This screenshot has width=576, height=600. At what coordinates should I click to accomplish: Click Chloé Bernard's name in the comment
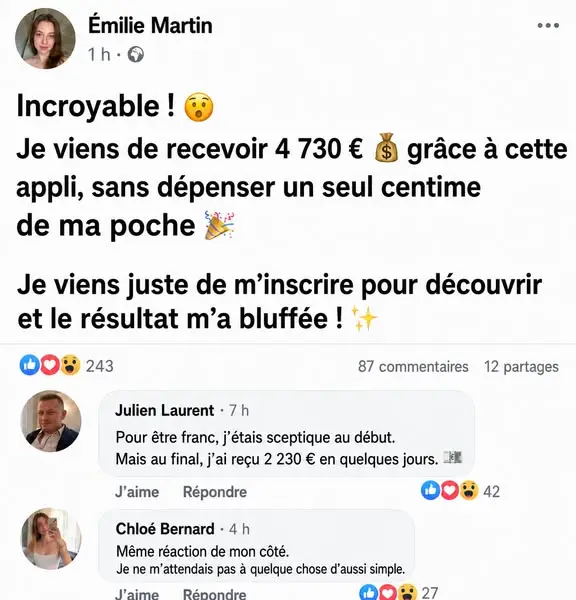click(165, 529)
